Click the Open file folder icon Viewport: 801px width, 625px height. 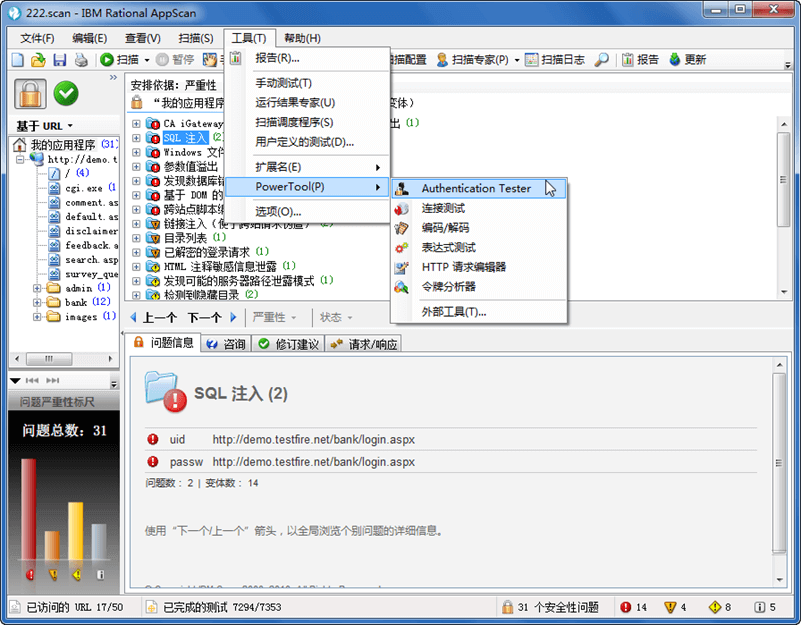coord(38,60)
